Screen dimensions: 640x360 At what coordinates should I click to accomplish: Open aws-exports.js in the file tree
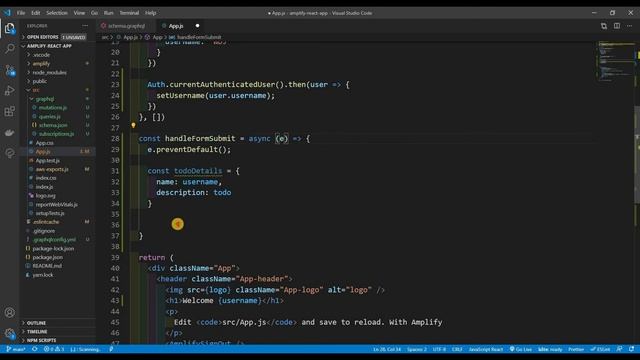52,169
